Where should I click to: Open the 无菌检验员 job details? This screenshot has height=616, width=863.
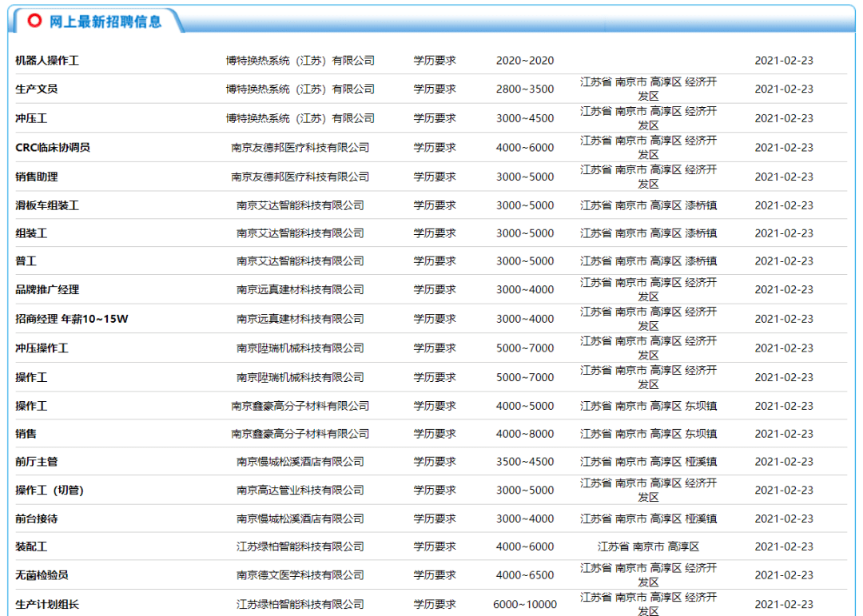point(42,575)
